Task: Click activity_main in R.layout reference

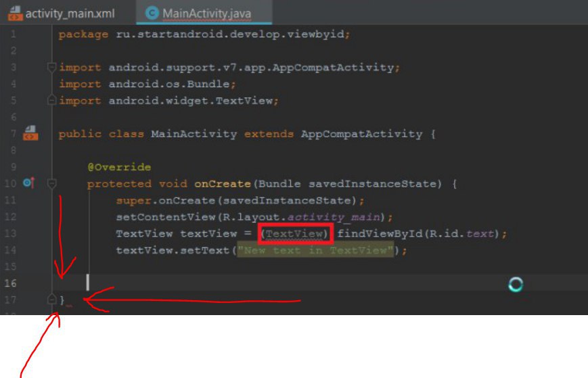Action: (334, 217)
